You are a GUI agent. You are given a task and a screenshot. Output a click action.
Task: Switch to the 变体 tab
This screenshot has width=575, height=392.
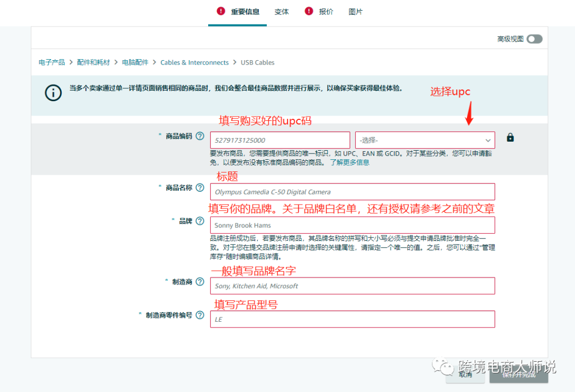click(282, 11)
